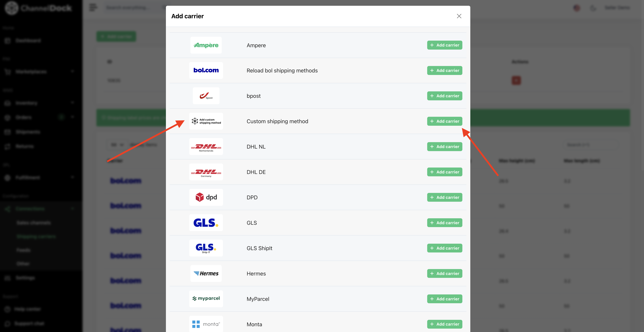Click the dpd carrier logo
Image resolution: width=644 pixels, height=332 pixels.
click(x=206, y=197)
